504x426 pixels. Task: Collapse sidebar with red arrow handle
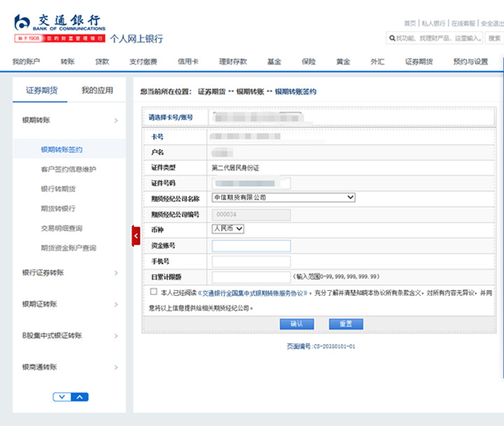(x=136, y=236)
